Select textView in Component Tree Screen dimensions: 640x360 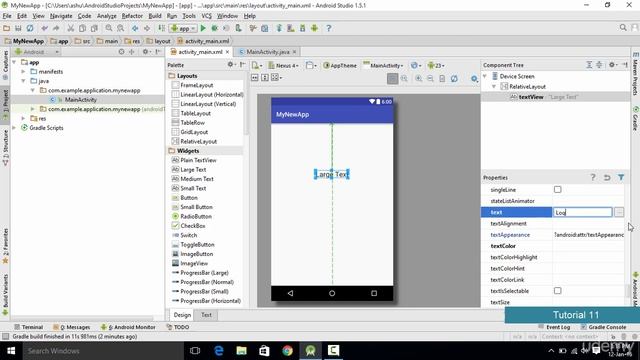pos(531,97)
